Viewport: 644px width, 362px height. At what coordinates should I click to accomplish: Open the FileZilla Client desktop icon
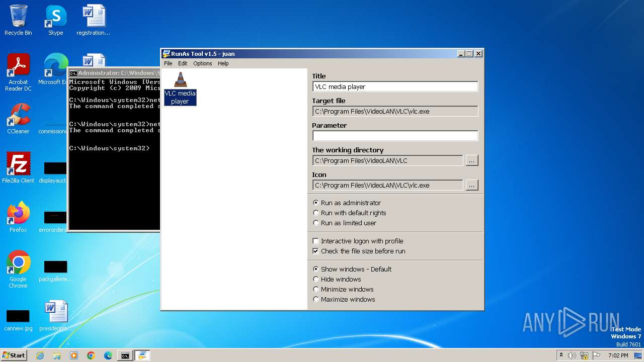(18, 168)
